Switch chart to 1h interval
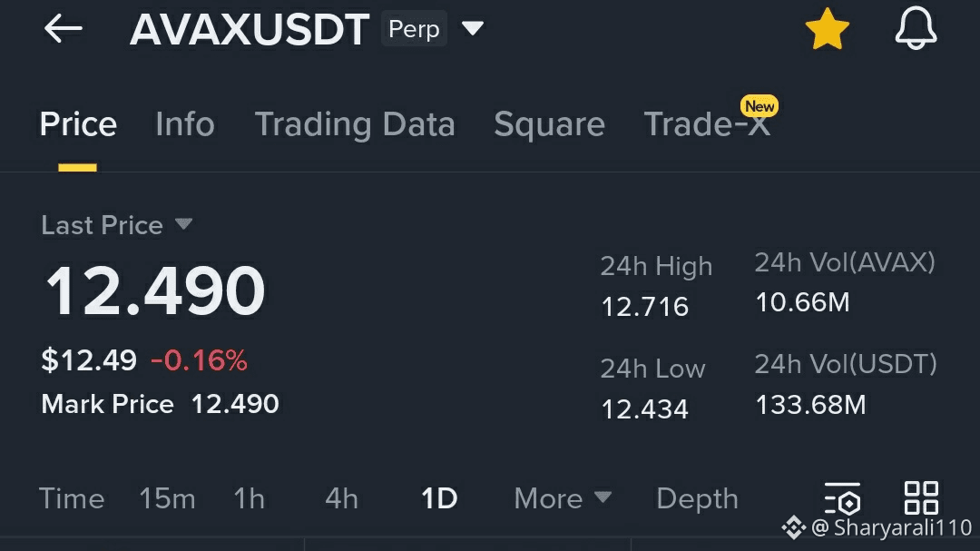 coord(249,498)
